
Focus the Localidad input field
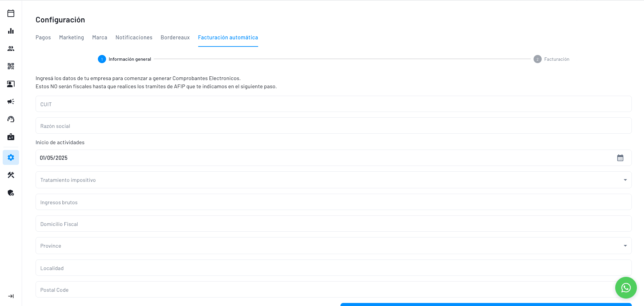[x=333, y=268]
